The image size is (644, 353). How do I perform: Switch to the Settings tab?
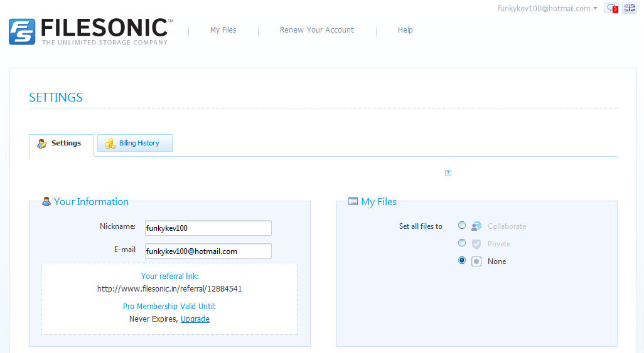[62, 145]
